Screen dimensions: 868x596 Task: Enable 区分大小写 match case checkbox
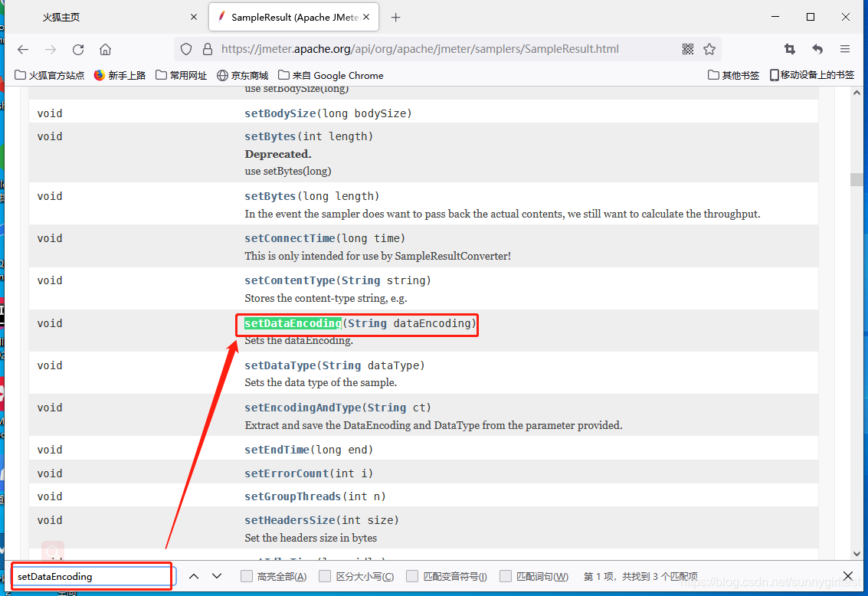point(325,576)
